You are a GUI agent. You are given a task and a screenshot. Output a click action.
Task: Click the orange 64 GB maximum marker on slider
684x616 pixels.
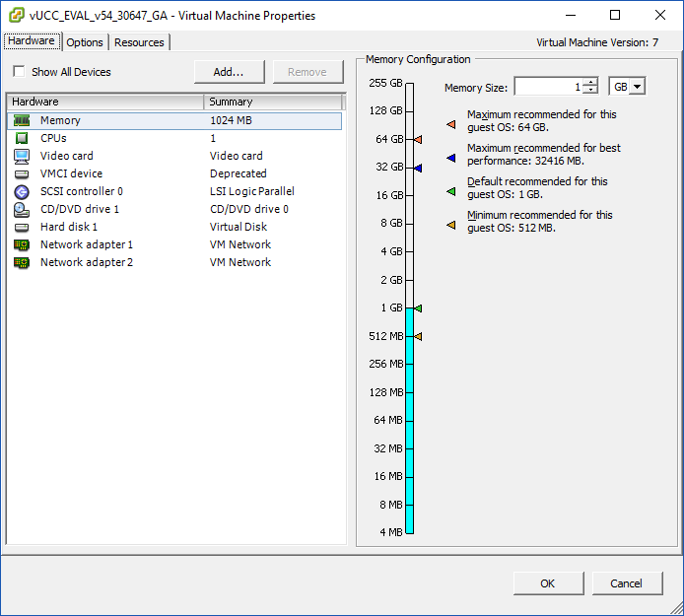(418, 140)
